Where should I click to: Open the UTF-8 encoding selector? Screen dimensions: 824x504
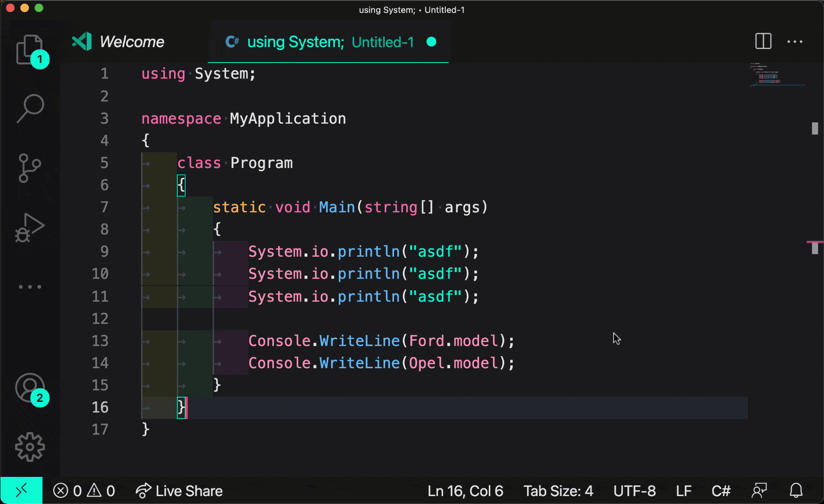[x=635, y=490]
